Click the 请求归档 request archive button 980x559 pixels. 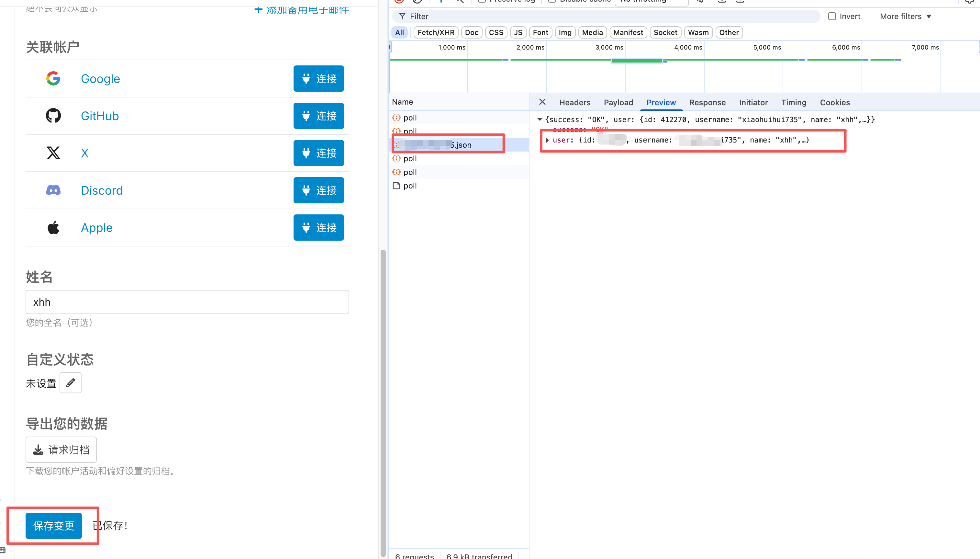click(x=61, y=449)
